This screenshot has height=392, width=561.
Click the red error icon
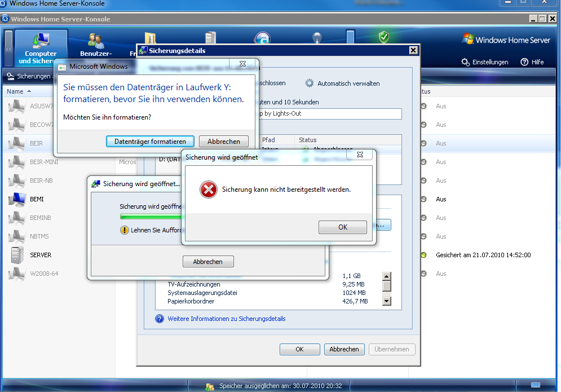click(209, 190)
